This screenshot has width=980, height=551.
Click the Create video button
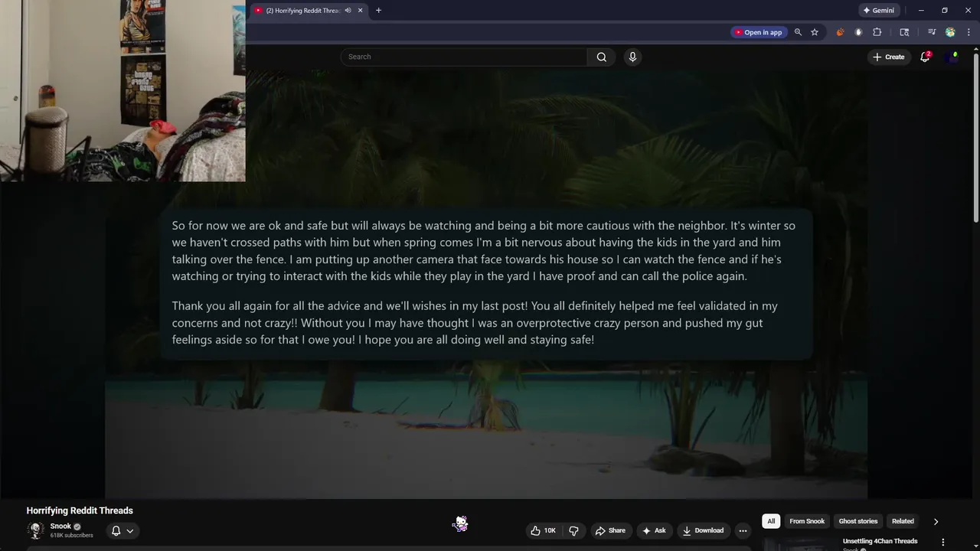coord(888,57)
